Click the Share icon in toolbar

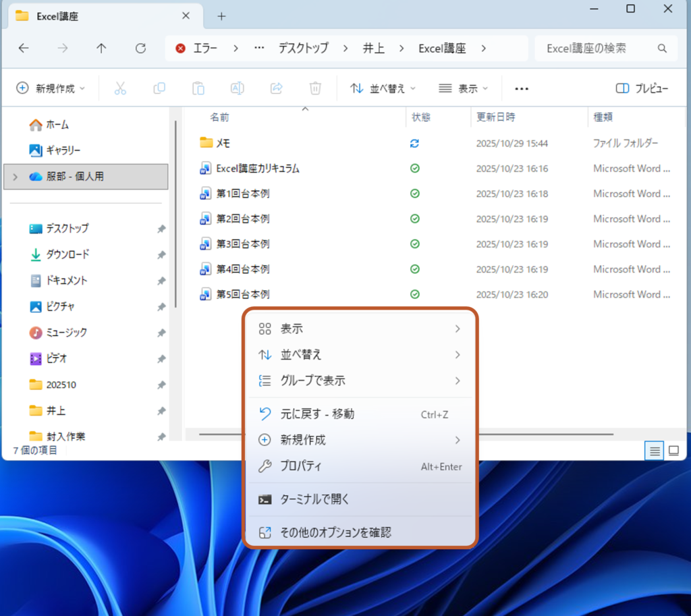click(x=276, y=88)
